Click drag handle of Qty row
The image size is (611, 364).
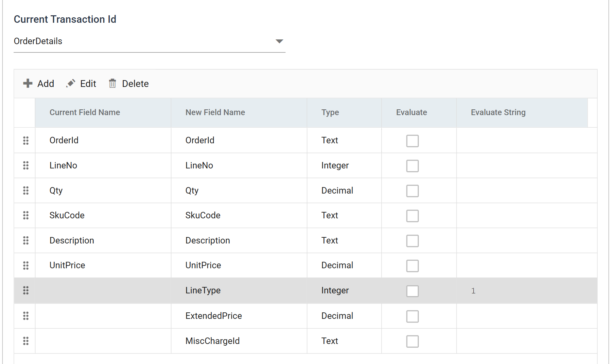tap(26, 190)
